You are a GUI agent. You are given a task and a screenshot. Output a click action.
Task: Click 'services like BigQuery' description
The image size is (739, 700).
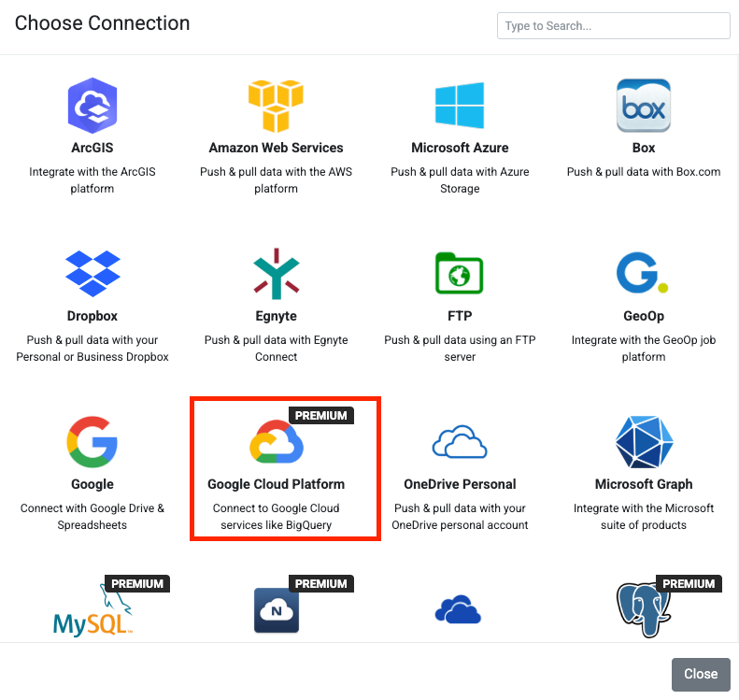pyautogui.click(x=277, y=525)
